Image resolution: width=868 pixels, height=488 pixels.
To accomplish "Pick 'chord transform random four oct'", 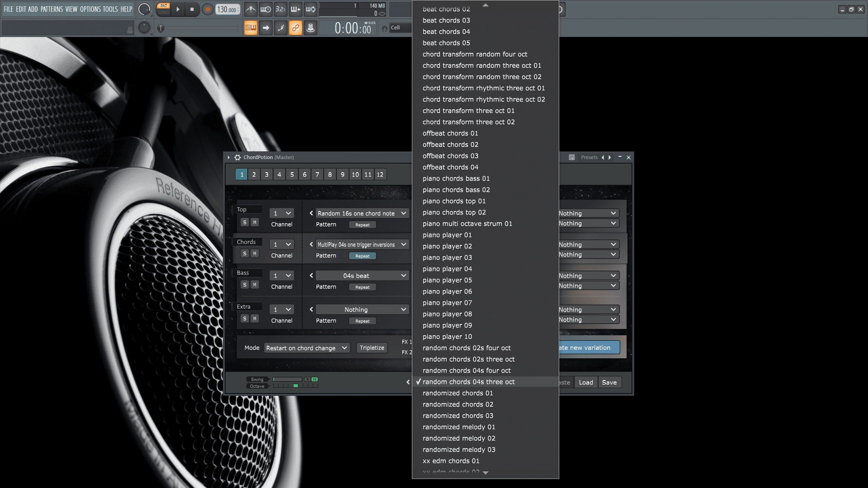I will [486, 54].
